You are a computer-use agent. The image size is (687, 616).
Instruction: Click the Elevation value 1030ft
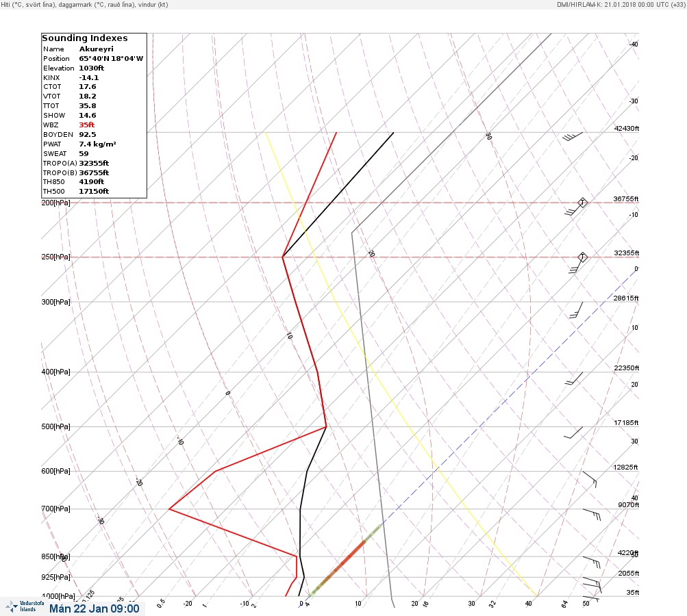tap(92, 68)
